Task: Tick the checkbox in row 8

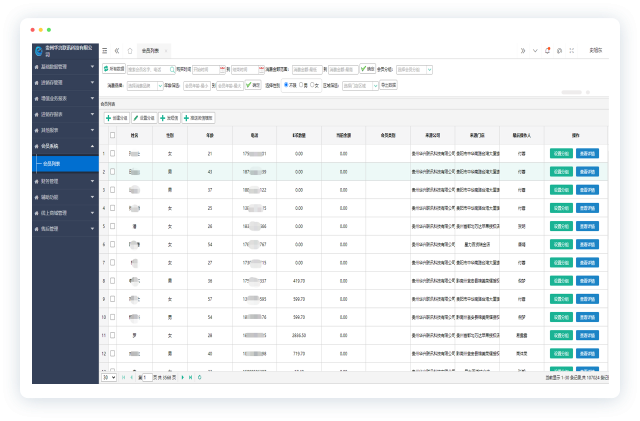Action: click(112, 281)
